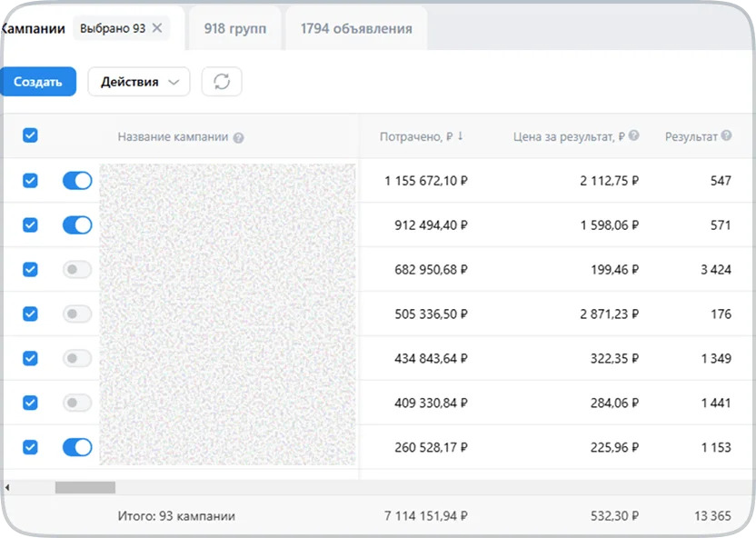The width and height of the screenshot is (756, 538).
Task: Click help icon next to 'Название кампании'
Action: pyautogui.click(x=238, y=138)
